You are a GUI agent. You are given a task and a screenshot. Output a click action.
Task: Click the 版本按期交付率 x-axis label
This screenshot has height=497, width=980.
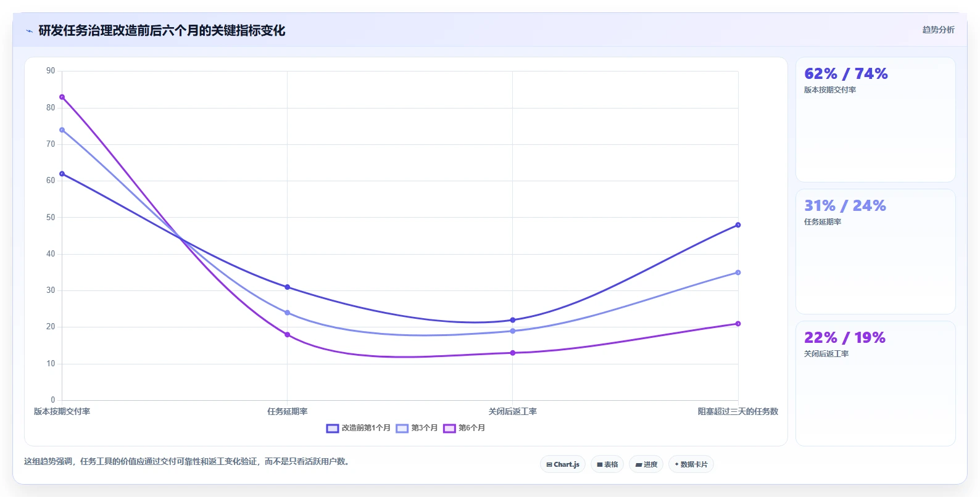62,411
